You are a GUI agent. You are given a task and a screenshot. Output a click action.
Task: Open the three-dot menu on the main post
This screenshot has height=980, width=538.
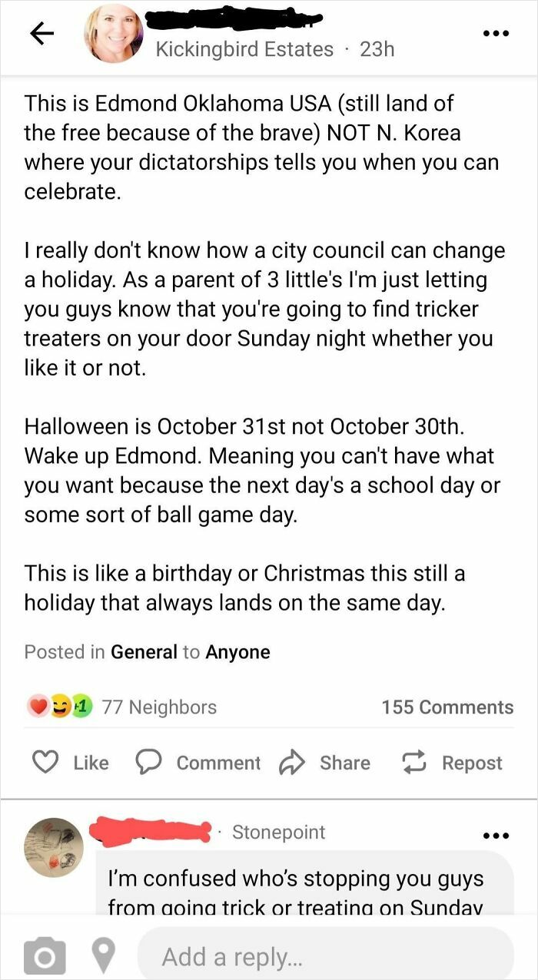(x=496, y=32)
